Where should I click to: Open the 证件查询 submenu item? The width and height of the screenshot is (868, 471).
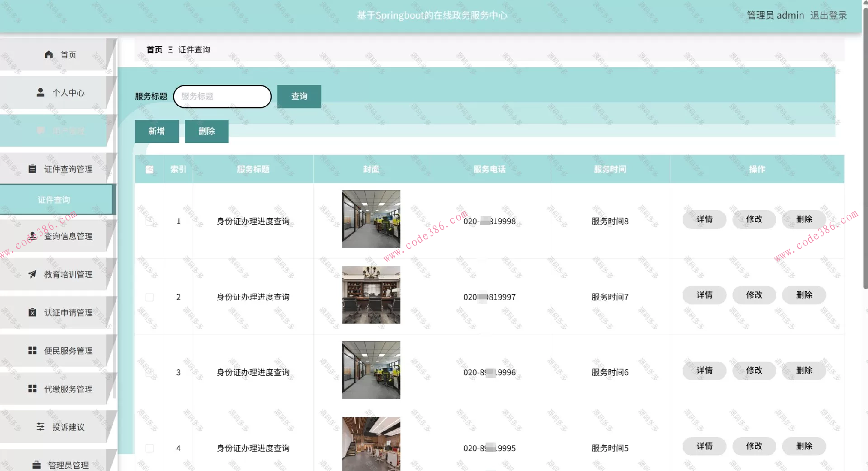point(54,199)
